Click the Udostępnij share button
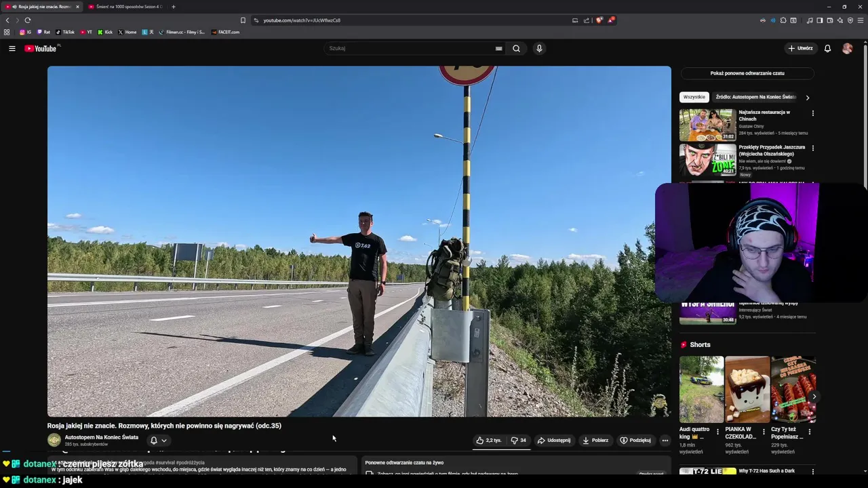Screen dimensions: 868x488 (554, 441)
